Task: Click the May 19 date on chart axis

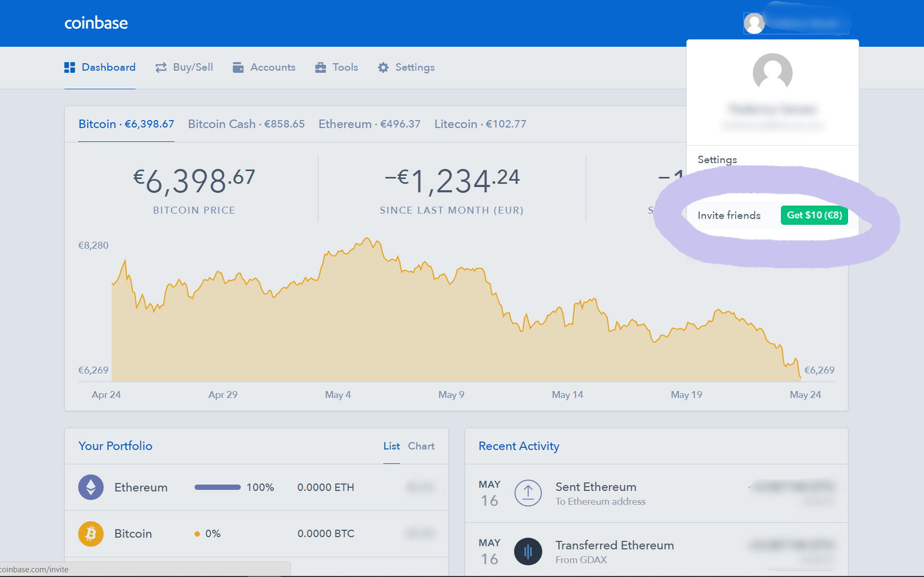Action: pyautogui.click(x=687, y=395)
